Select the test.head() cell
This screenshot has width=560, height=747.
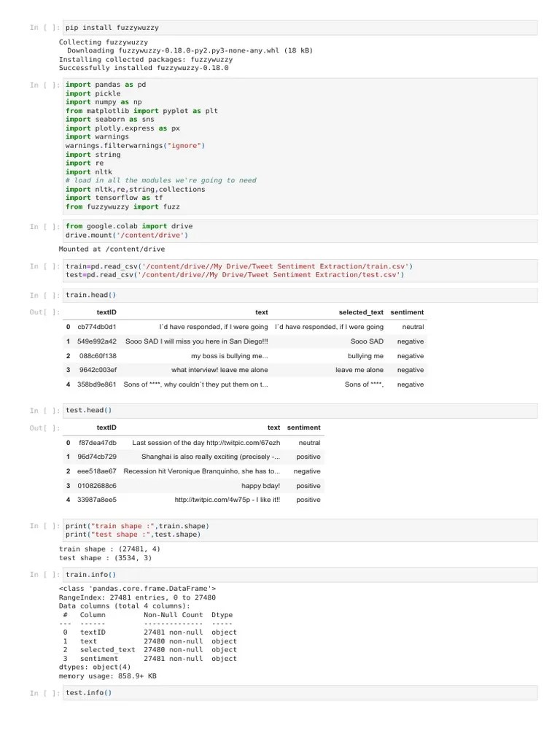coord(300,410)
